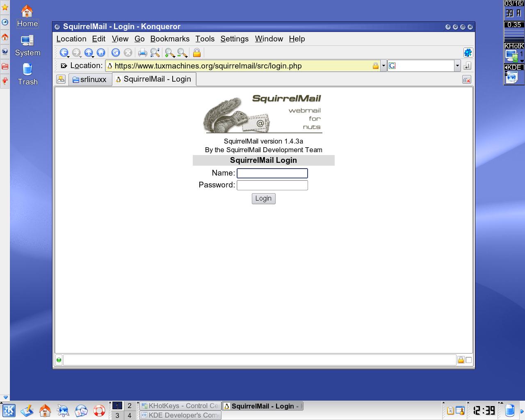
Task: Click the star icon on the left edge panel
Action: (x=5, y=7)
